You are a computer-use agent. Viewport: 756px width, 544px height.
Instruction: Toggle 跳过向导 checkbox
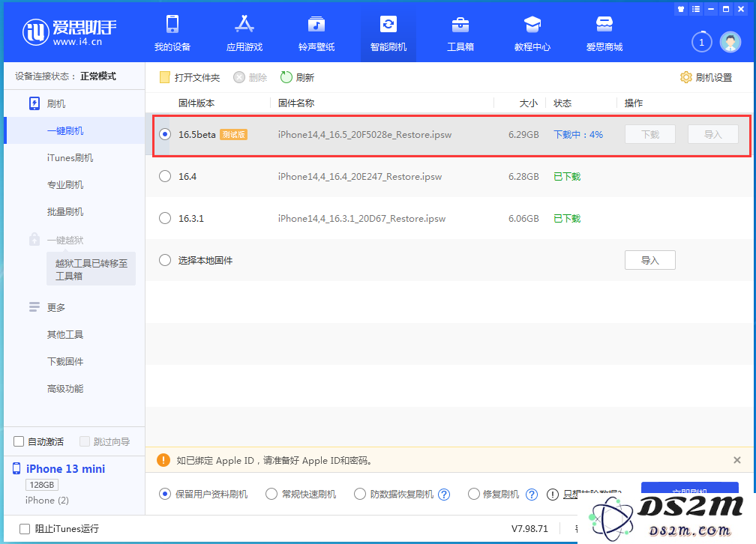[84, 441]
